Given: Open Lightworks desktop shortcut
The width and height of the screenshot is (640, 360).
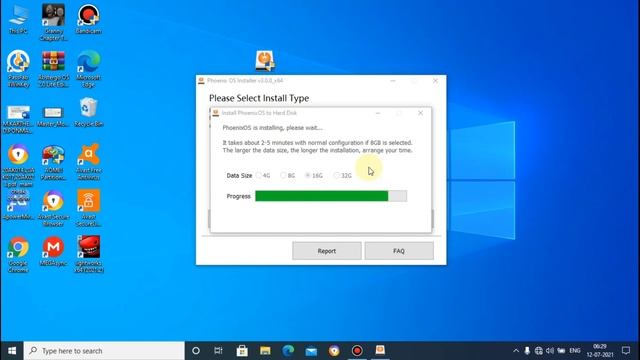Looking at the screenshot, I should point(89,254).
